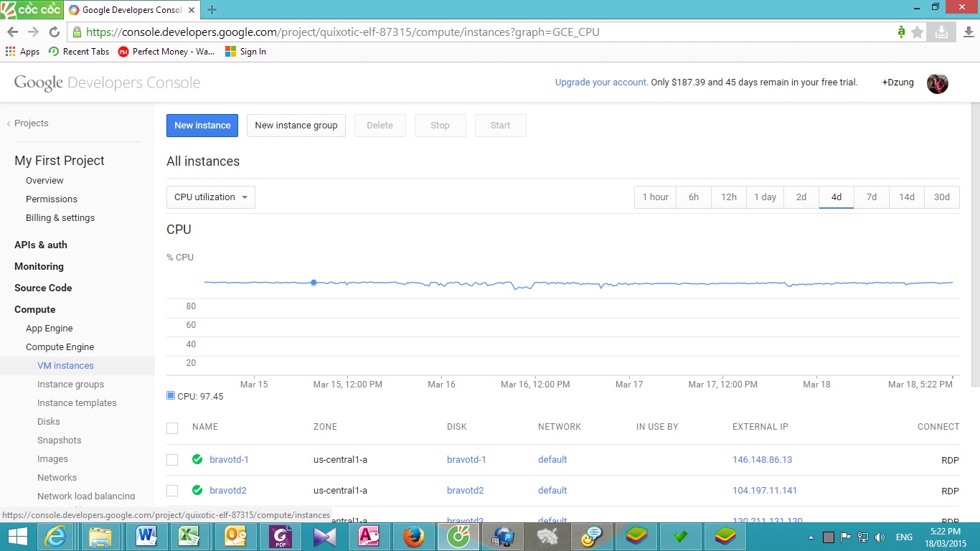Open the Sign In bookmark

click(x=245, y=52)
